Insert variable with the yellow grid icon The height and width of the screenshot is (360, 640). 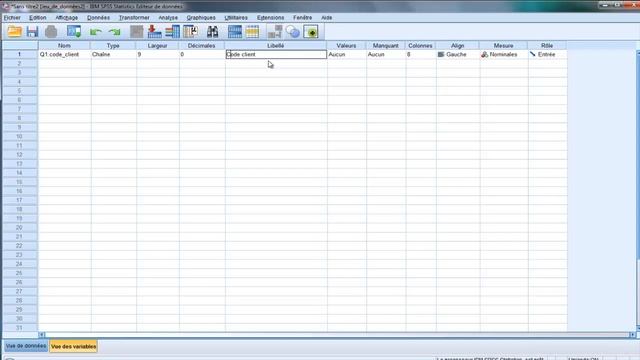pos(252,31)
